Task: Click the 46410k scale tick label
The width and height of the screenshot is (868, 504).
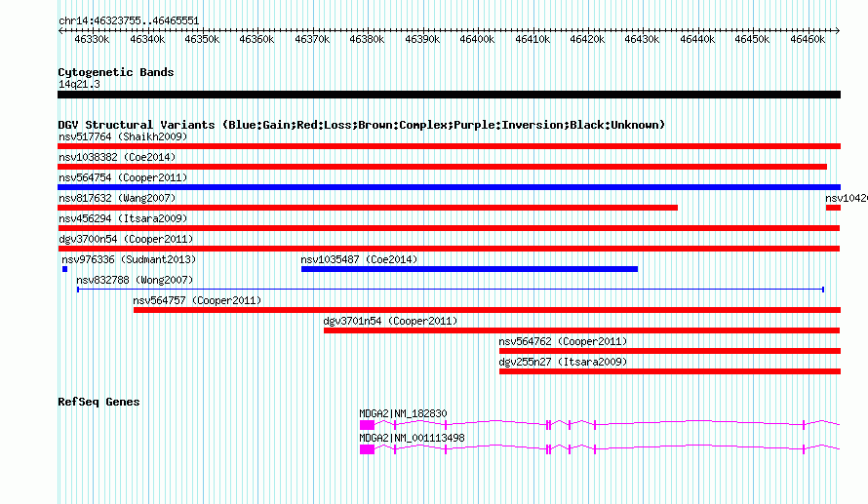Action: pyautogui.click(x=533, y=39)
